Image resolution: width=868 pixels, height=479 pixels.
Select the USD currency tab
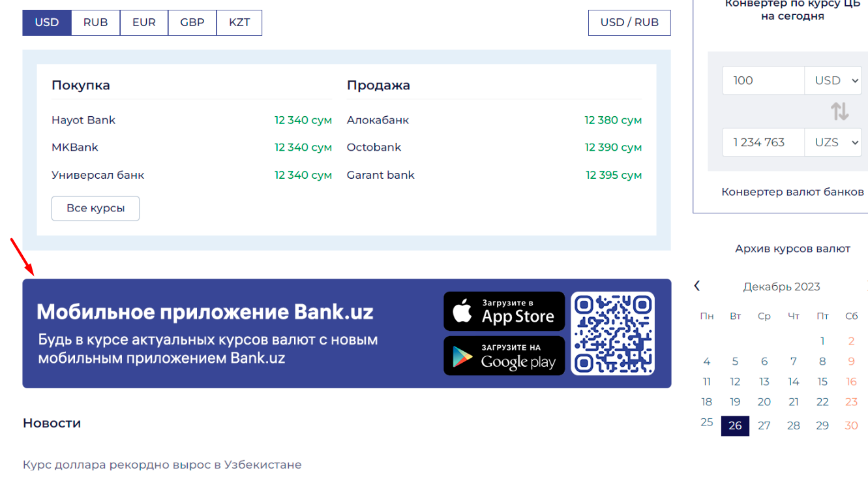click(47, 22)
